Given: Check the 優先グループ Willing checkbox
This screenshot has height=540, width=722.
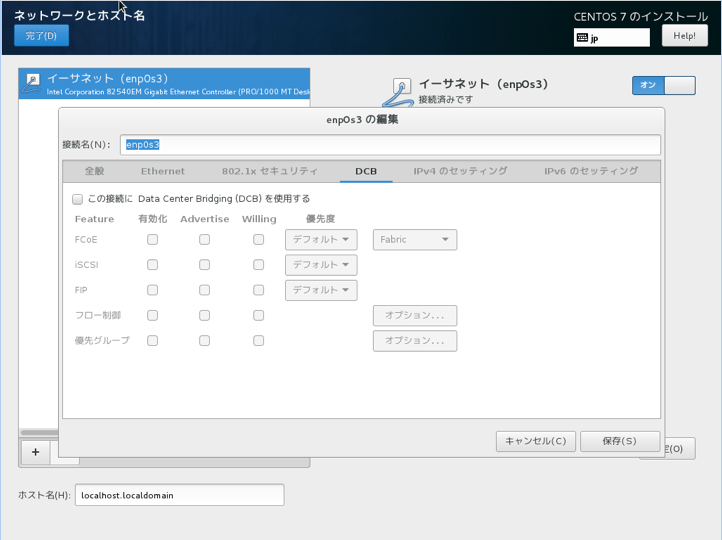Looking at the screenshot, I should 259,341.
